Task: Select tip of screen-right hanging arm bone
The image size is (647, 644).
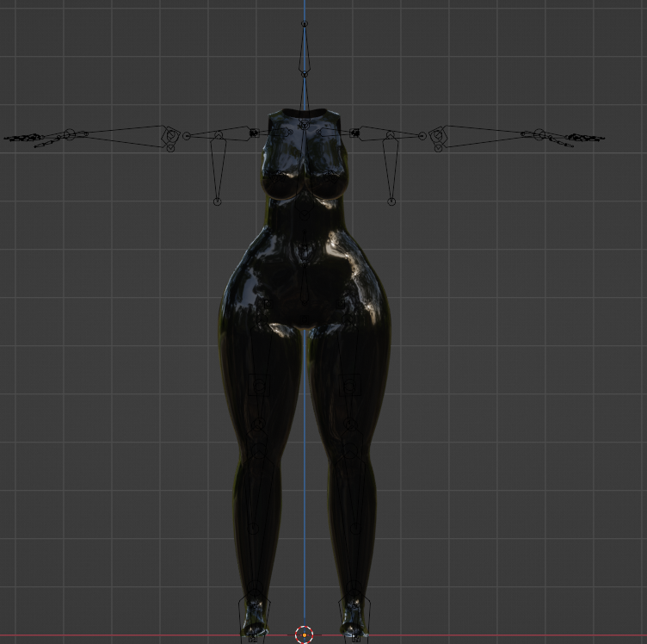Action: (391, 201)
